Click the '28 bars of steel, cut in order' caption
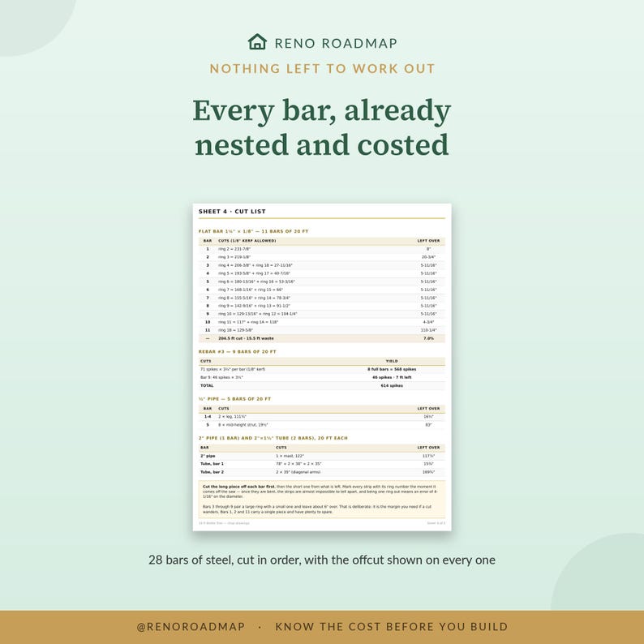644x644 pixels. click(x=322, y=560)
